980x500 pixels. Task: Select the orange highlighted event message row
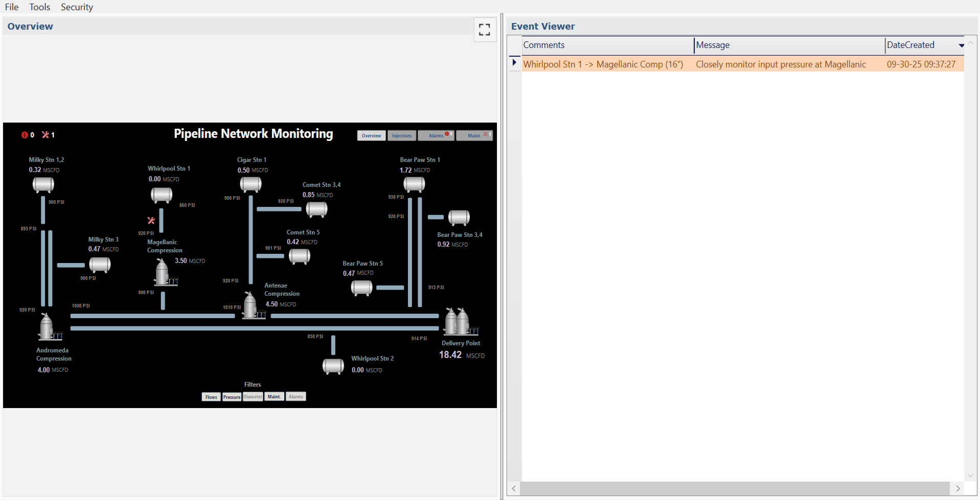[x=780, y=64]
